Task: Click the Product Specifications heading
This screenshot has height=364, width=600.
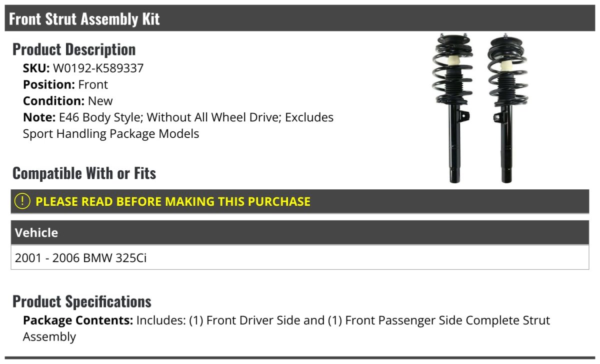Action: tap(82, 302)
